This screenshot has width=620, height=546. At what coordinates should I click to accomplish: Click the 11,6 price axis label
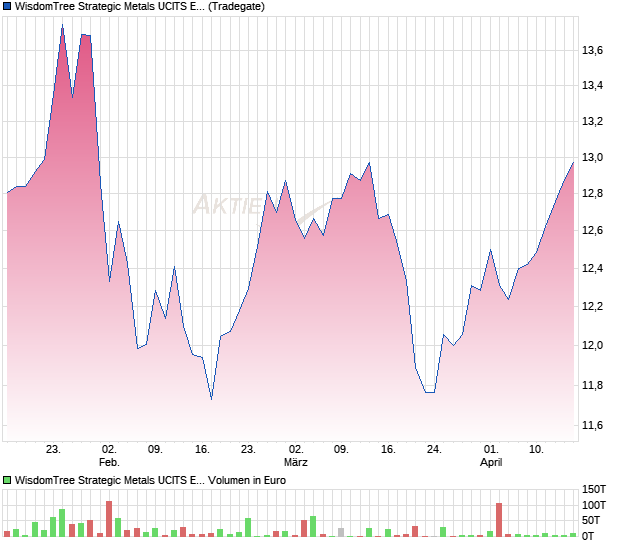coord(592,425)
